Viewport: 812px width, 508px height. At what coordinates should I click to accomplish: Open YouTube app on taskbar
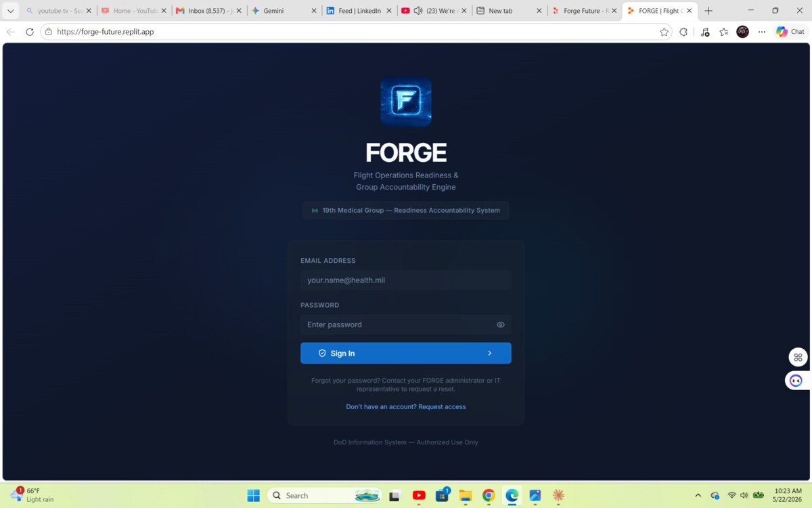point(419,495)
